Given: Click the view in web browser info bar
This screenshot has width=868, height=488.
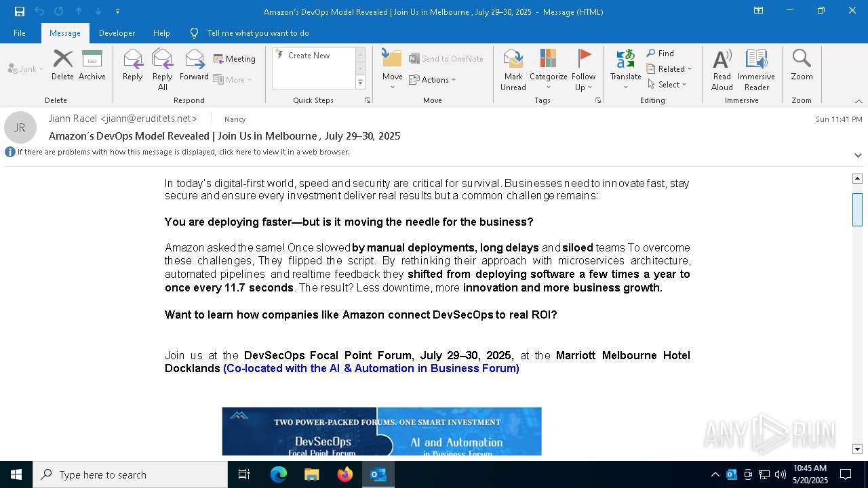Looking at the screenshot, I should point(183,152).
